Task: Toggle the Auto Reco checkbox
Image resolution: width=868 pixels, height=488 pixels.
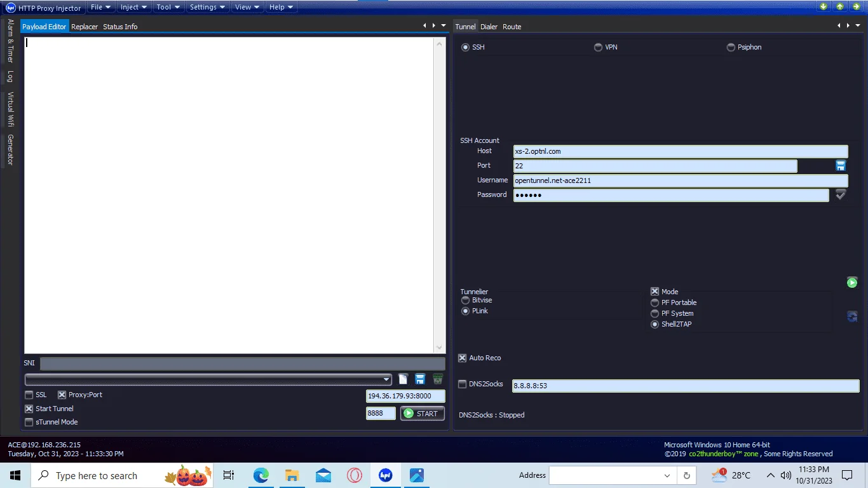Action: [x=463, y=358]
